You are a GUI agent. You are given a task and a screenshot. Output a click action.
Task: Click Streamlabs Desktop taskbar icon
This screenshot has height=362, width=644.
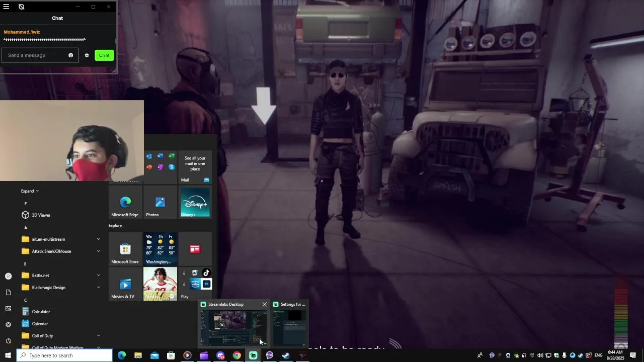[x=253, y=355]
